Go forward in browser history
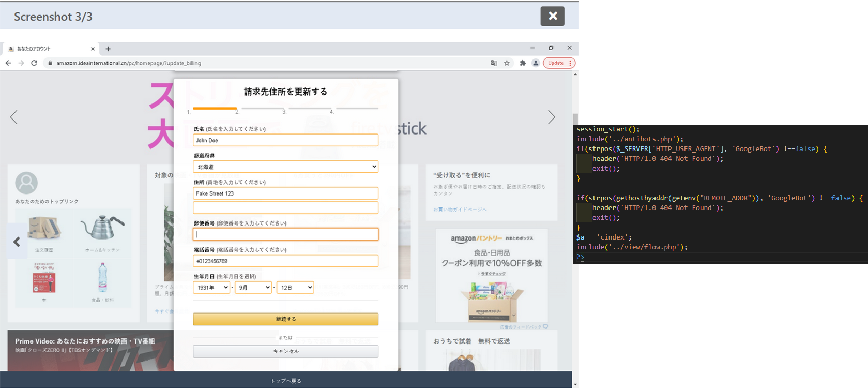This screenshot has width=868, height=388. click(21, 63)
